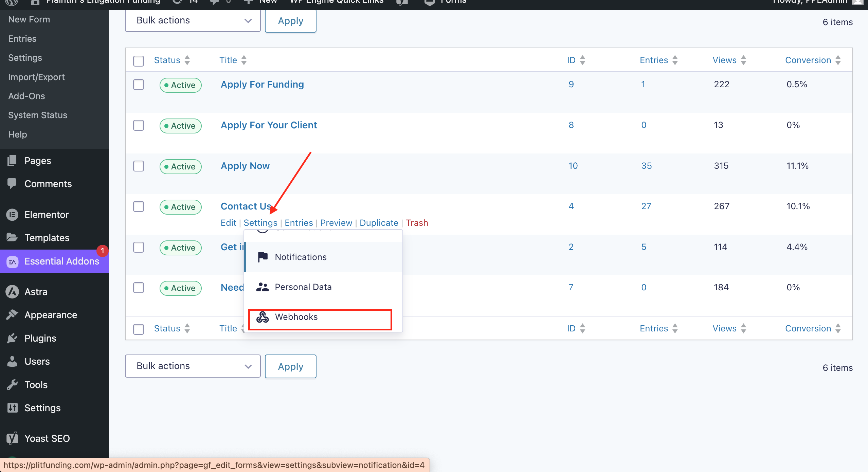Click the Trash link for Contact Us

click(x=417, y=223)
